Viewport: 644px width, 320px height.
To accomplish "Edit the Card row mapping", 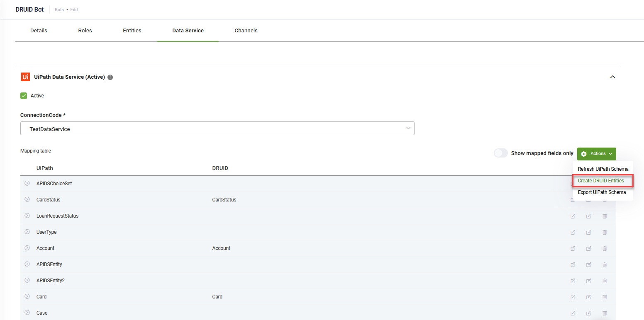I will [589, 297].
